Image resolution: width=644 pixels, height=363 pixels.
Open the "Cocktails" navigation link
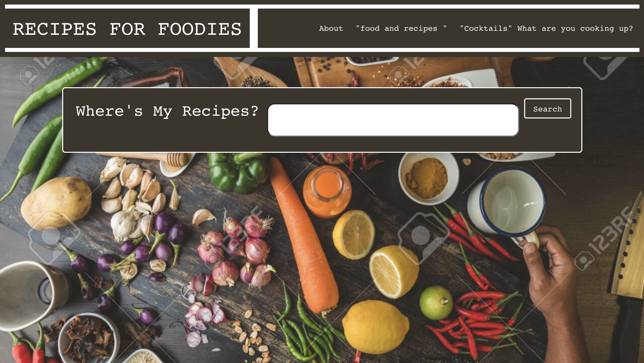tap(486, 28)
